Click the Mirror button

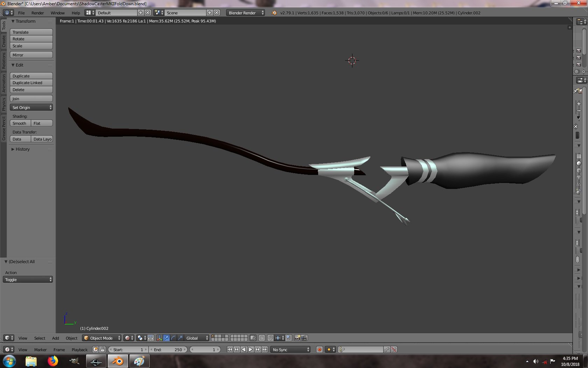pyautogui.click(x=31, y=55)
